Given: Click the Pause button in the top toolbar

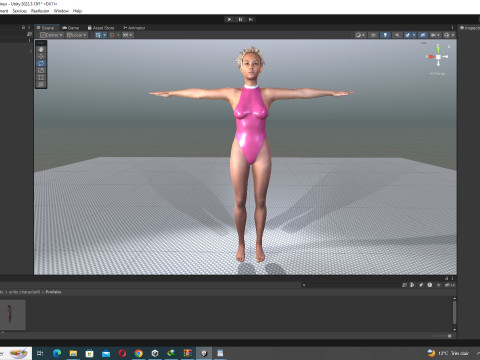Looking at the screenshot, I should point(240,19).
